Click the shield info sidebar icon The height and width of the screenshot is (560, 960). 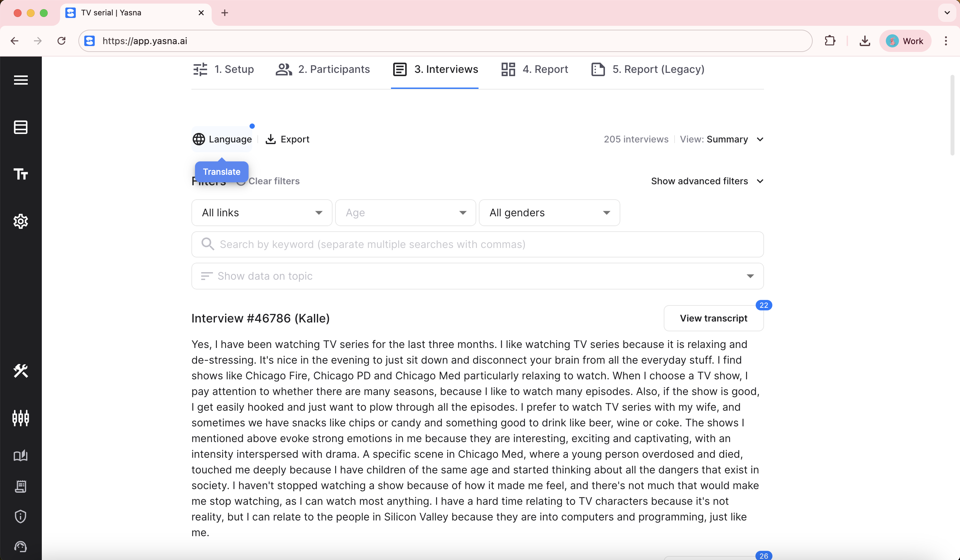pos(21,517)
